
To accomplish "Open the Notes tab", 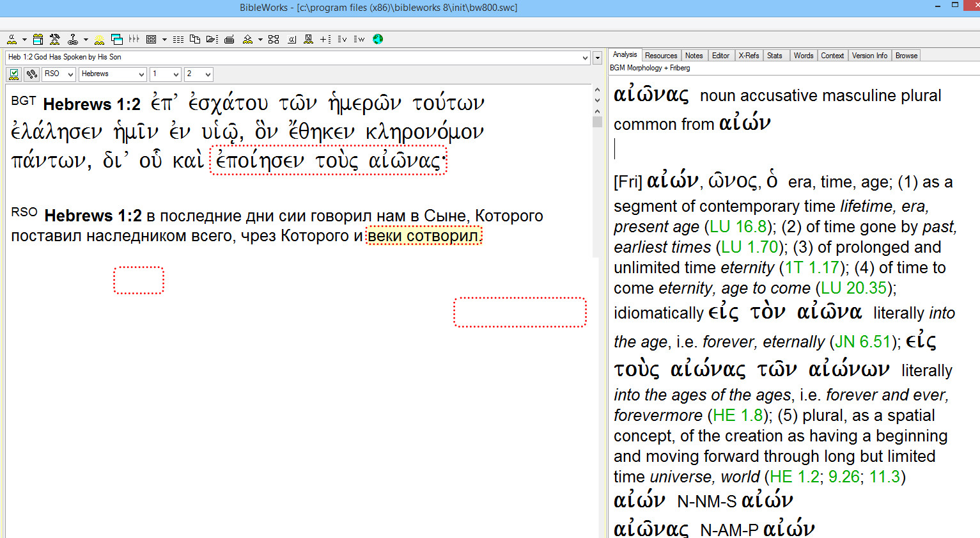I will point(694,56).
